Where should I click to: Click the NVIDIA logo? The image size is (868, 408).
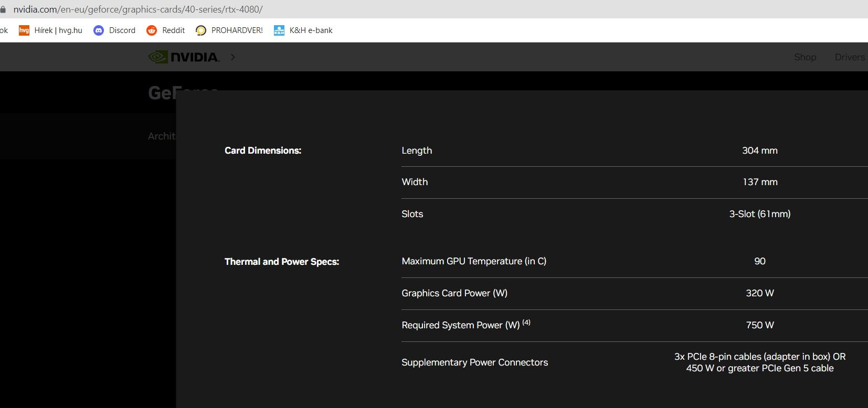(184, 57)
